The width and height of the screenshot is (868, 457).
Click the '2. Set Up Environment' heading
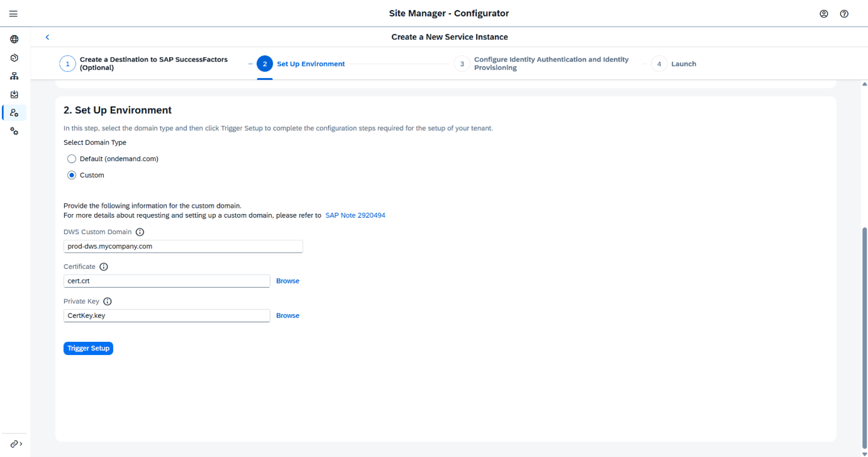[x=118, y=110]
